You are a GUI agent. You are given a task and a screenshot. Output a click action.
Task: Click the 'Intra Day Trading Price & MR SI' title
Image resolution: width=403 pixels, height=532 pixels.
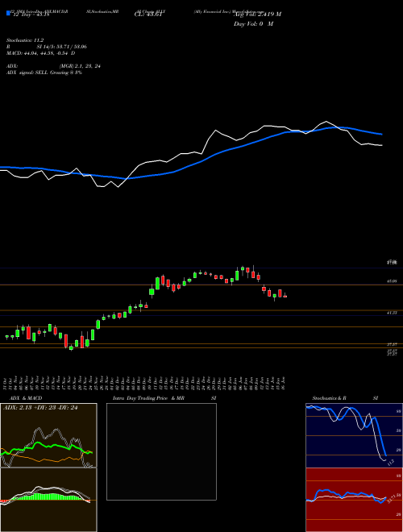pos(164,398)
